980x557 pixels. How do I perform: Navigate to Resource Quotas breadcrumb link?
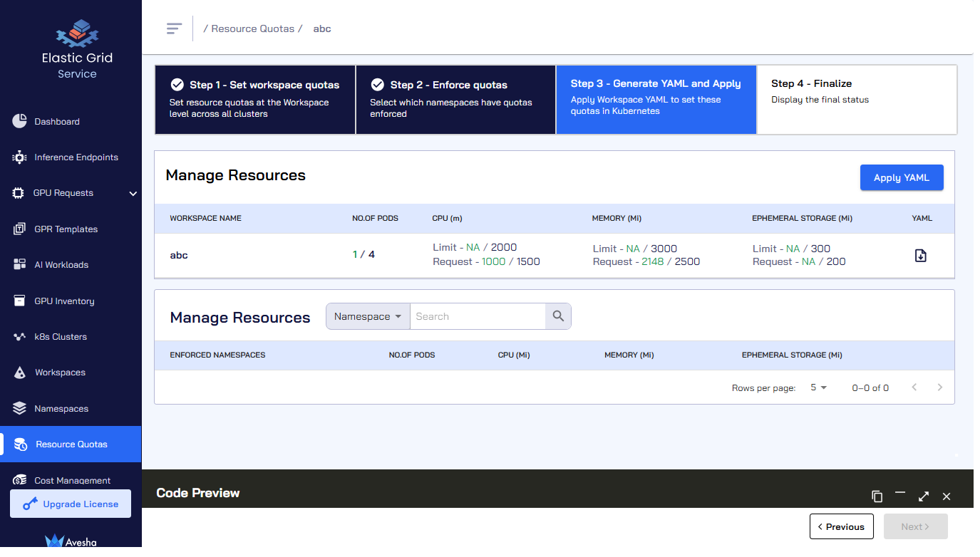252,28
